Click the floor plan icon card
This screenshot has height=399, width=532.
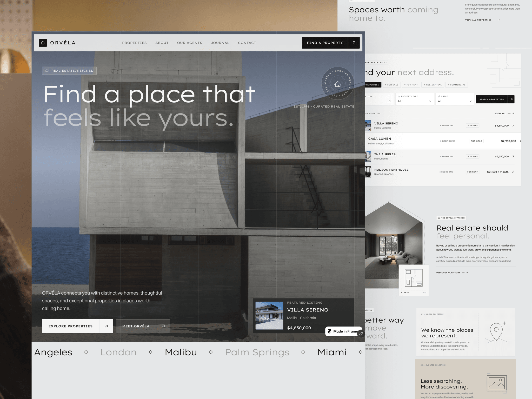click(x=414, y=280)
